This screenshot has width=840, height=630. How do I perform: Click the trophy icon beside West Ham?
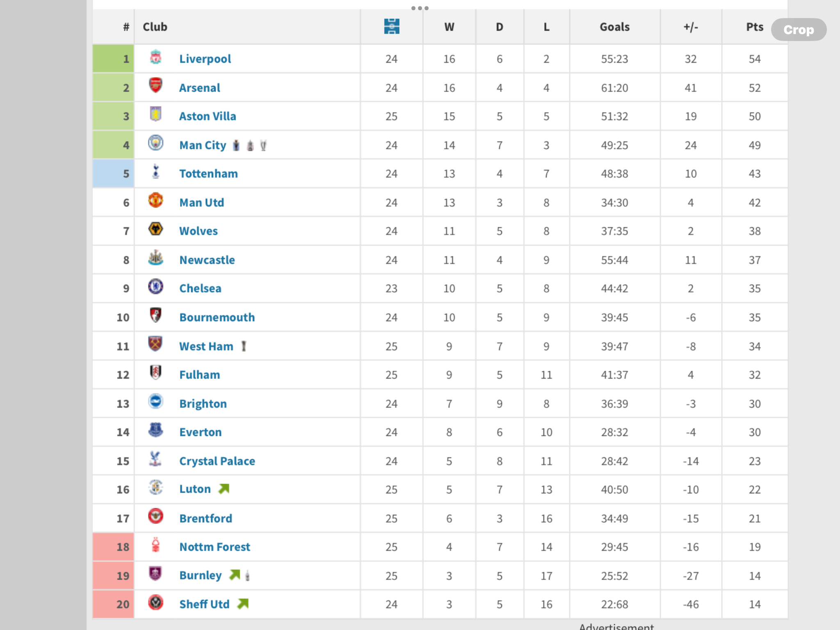pyautogui.click(x=244, y=346)
